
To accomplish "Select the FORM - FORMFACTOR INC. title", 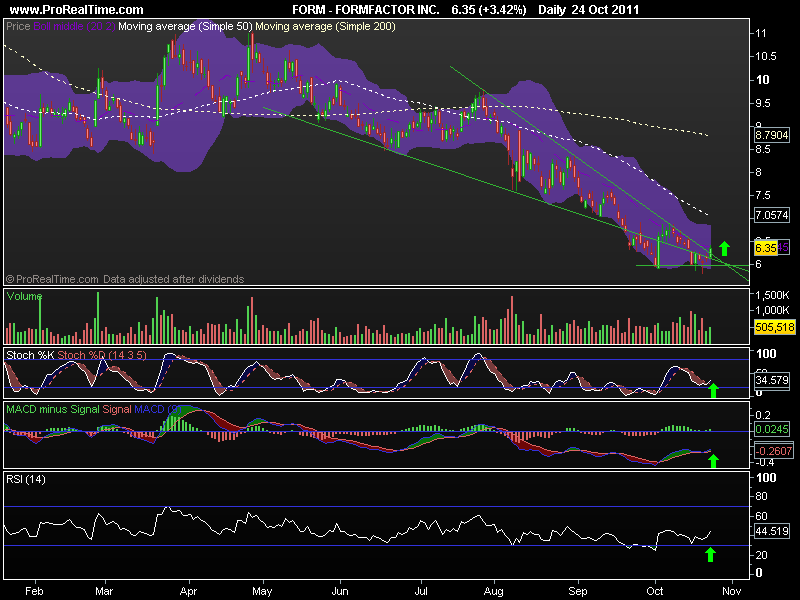I will pos(366,10).
